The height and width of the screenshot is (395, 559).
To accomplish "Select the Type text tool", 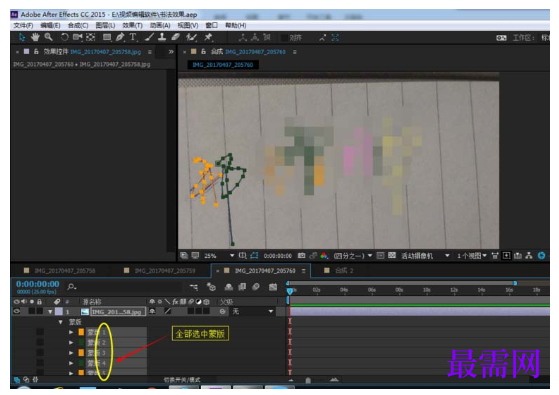I will [133, 37].
